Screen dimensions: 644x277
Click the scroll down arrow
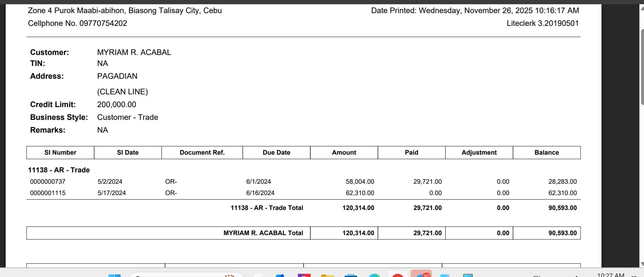click(x=642, y=264)
